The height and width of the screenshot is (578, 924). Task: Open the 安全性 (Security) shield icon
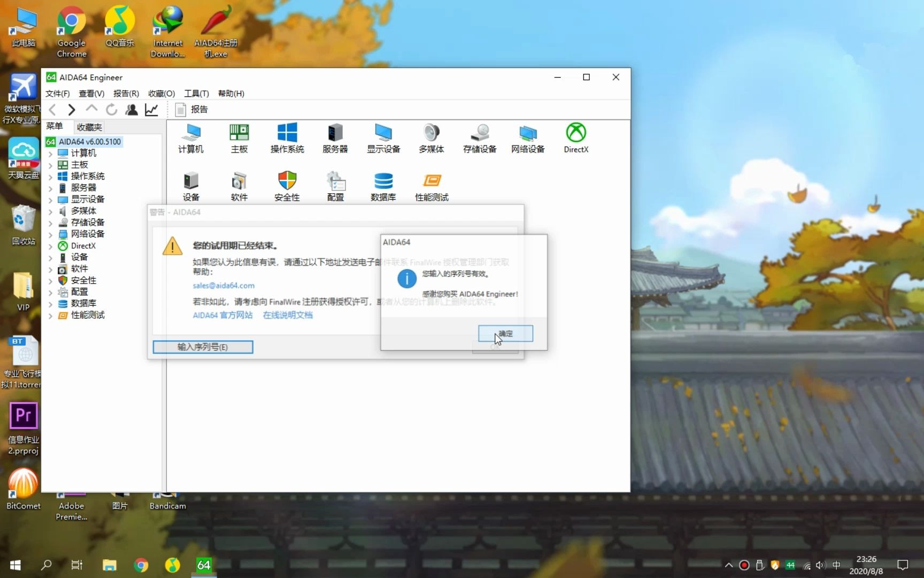(287, 186)
